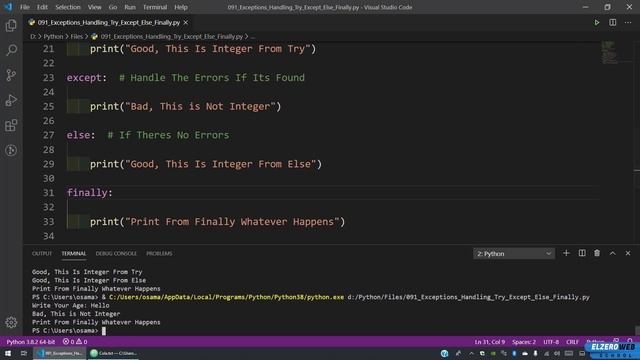
Task: Open the Source Control view
Action: [x=11, y=75]
